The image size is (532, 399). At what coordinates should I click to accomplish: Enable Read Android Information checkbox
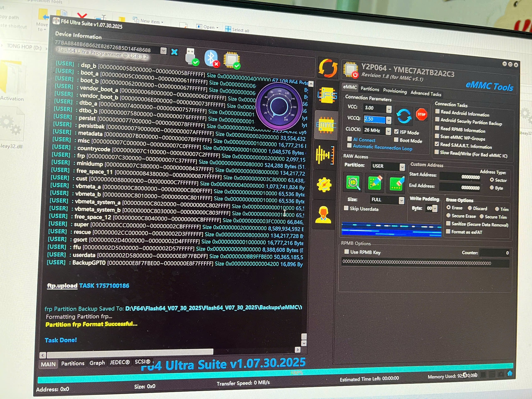tap(437, 111)
